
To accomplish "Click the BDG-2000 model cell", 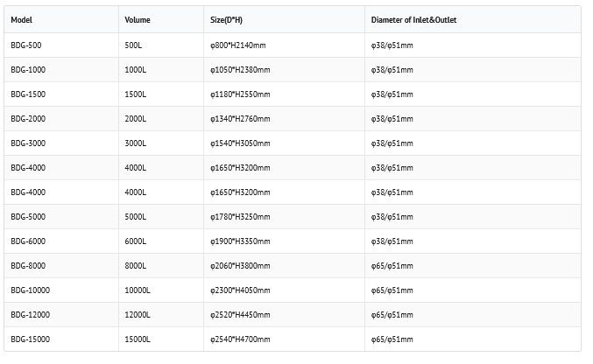I will click(x=27, y=118).
